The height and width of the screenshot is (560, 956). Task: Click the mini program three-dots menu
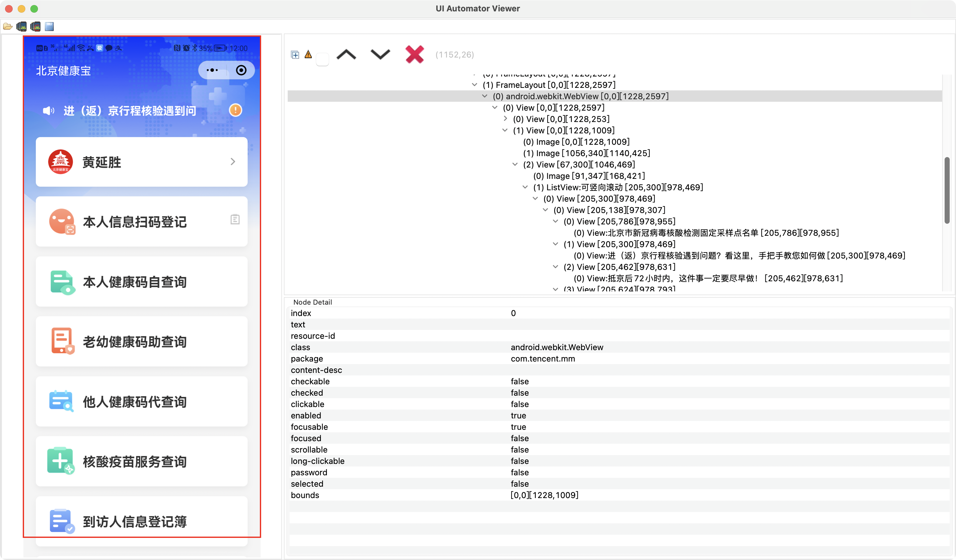click(212, 70)
